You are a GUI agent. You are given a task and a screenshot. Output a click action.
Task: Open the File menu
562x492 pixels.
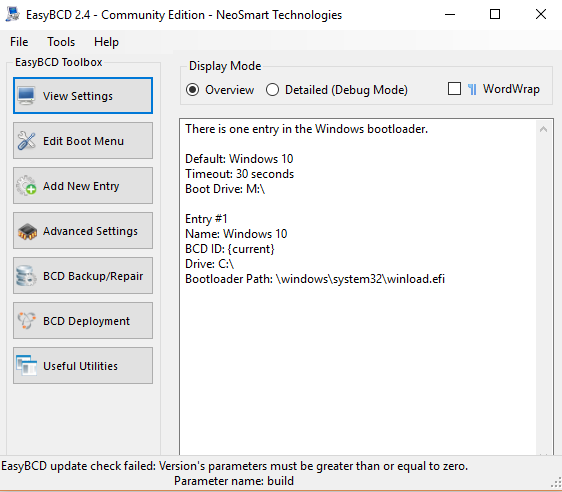tap(19, 42)
